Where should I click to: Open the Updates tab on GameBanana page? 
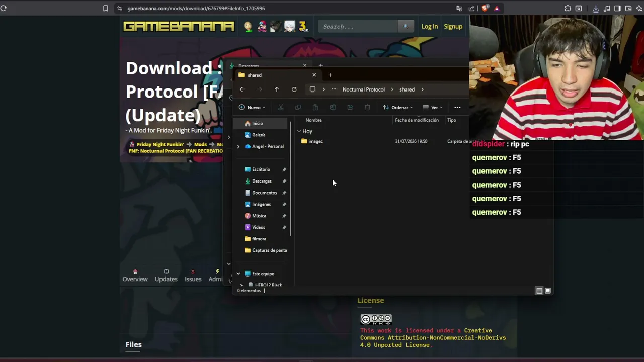point(166,276)
